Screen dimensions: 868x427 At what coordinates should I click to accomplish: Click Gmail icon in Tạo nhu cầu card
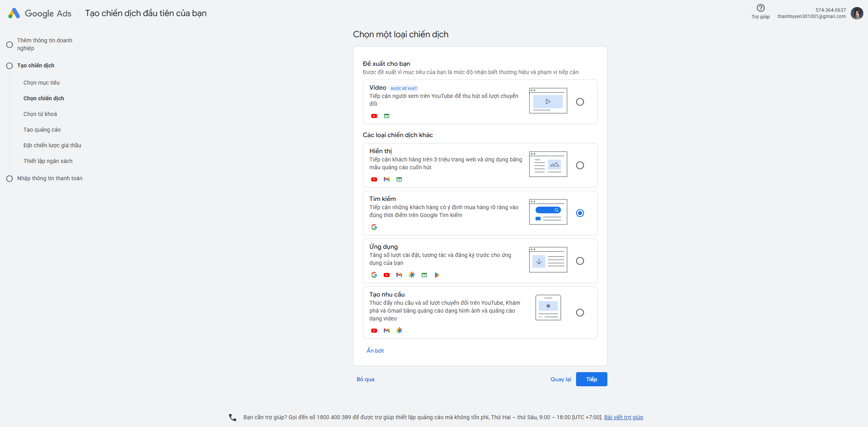coord(387,331)
